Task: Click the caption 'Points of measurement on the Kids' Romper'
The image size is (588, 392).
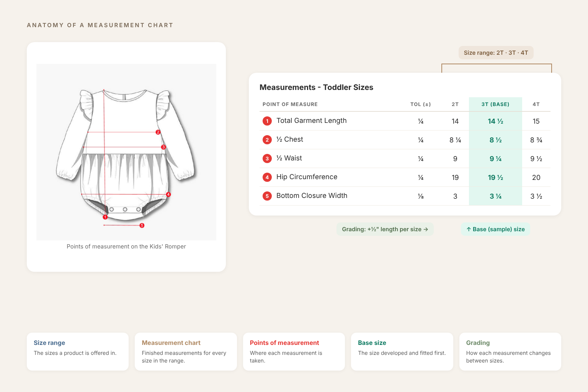Action: 126,247
